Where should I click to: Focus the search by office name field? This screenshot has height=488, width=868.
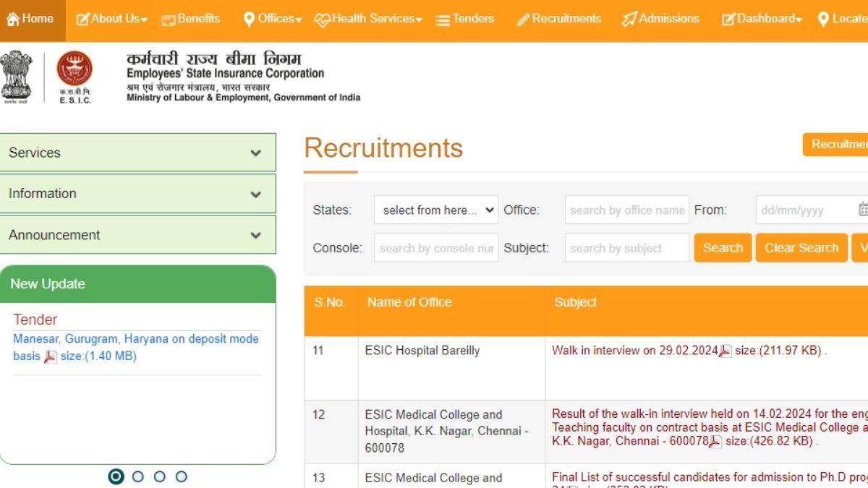click(x=626, y=210)
